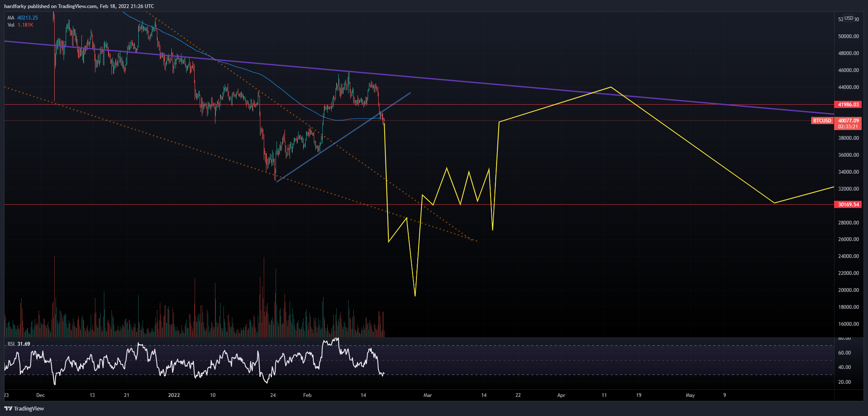Viewport: 868px width, 416px height.
Task: Click the 30169.54 red price label
Action: [x=848, y=205]
